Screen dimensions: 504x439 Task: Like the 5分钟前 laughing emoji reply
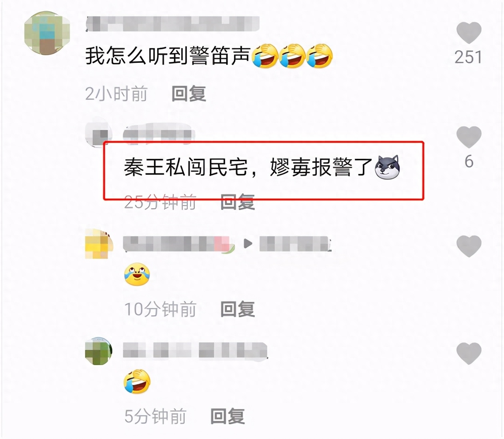(x=469, y=353)
